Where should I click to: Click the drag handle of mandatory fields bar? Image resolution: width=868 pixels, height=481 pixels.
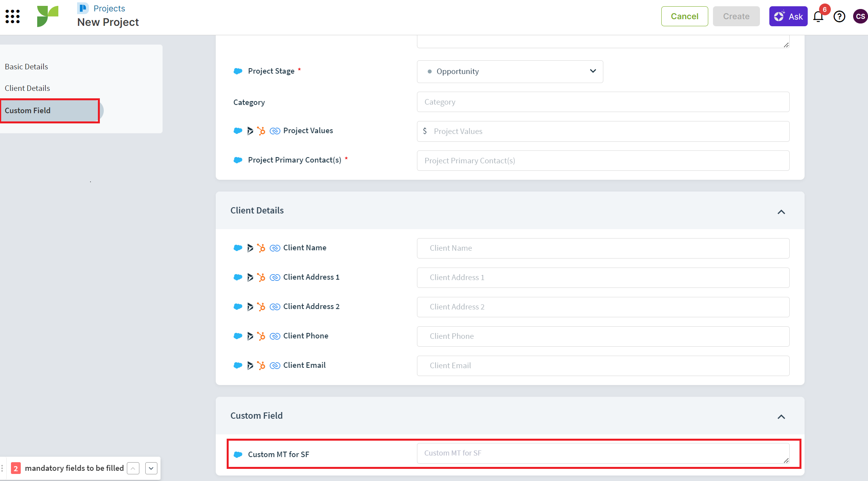click(2, 468)
